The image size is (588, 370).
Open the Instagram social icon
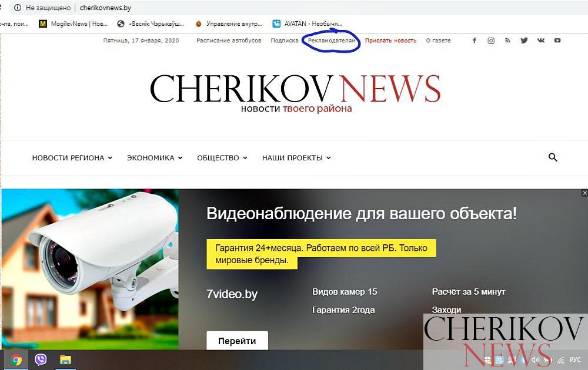tap(491, 41)
